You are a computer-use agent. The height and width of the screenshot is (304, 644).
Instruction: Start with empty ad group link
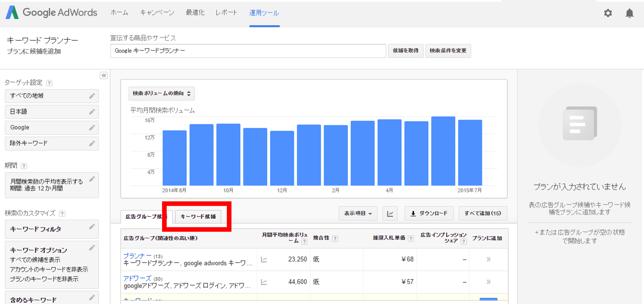pos(580,236)
